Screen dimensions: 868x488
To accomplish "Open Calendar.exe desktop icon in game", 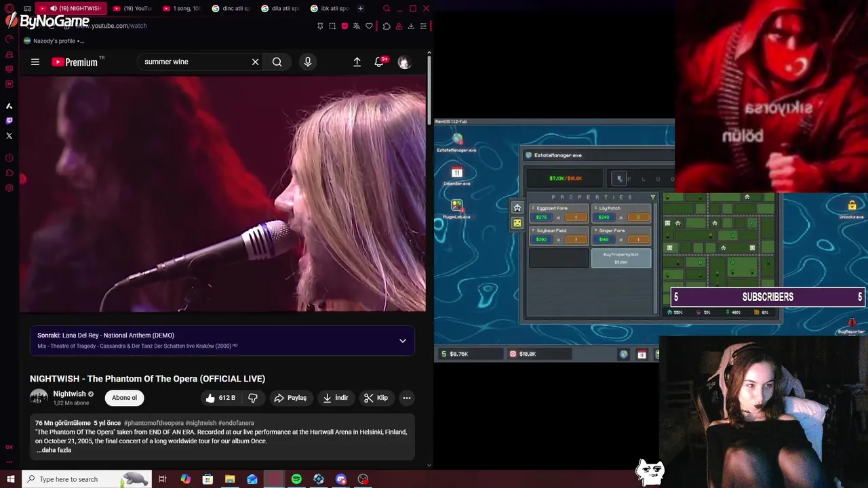I will [457, 176].
